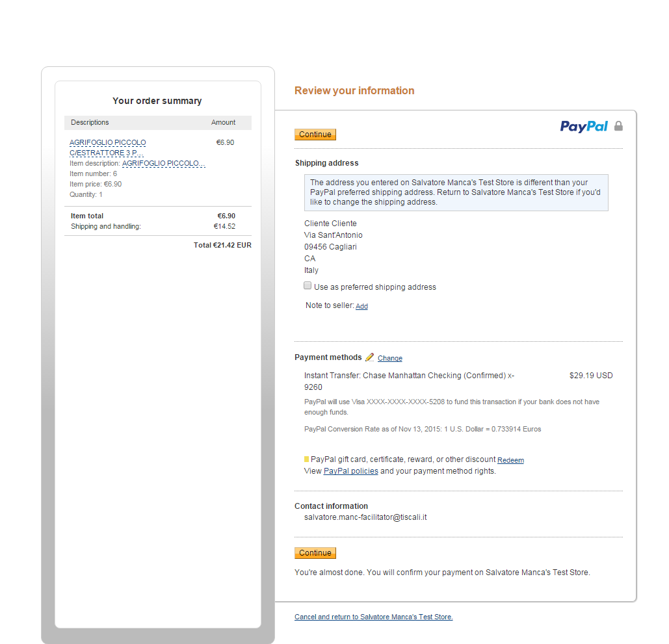This screenshot has width=669, height=644.
Task: Open the Change payment method link
Action: click(390, 358)
